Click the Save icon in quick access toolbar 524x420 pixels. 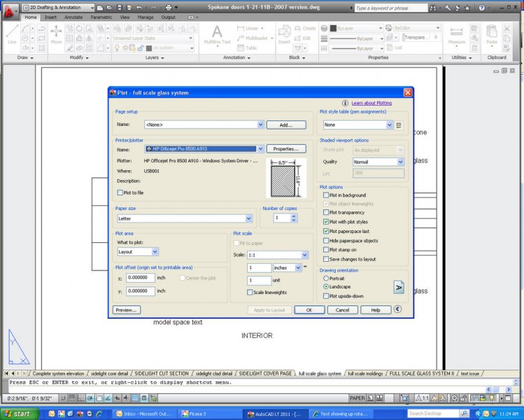pyautogui.click(x=120, y=8)
